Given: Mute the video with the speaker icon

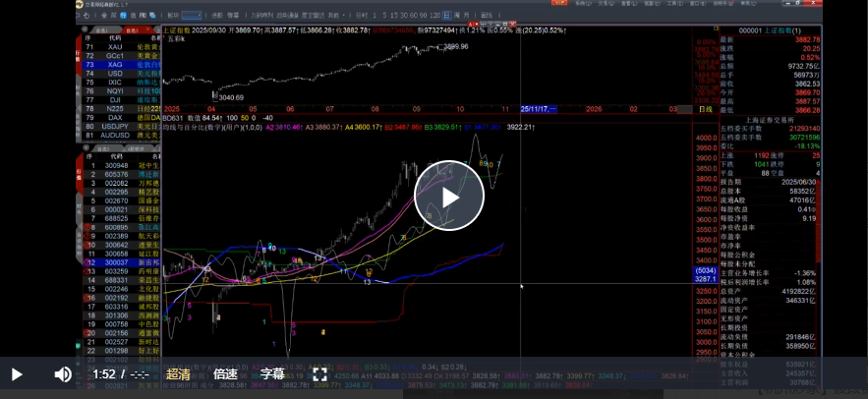Looking at the screenshot, I should pyautogui.click(x=62, y=374).
